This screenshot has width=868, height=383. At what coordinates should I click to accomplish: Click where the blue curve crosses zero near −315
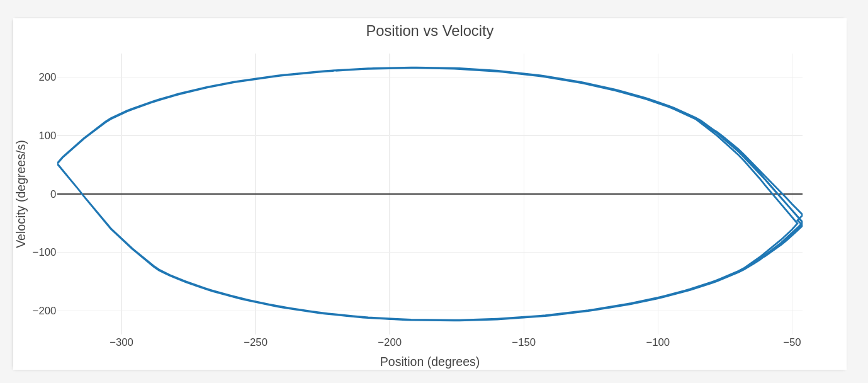pos(83,194)
